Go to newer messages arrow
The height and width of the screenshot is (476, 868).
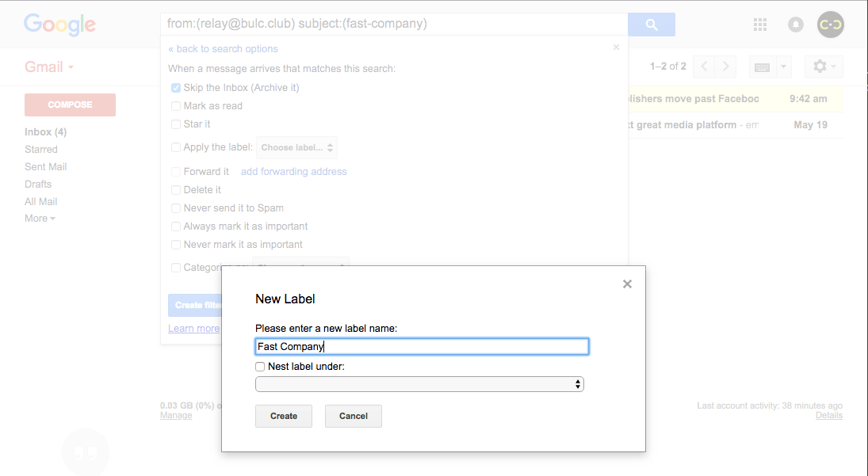[704, 67]
